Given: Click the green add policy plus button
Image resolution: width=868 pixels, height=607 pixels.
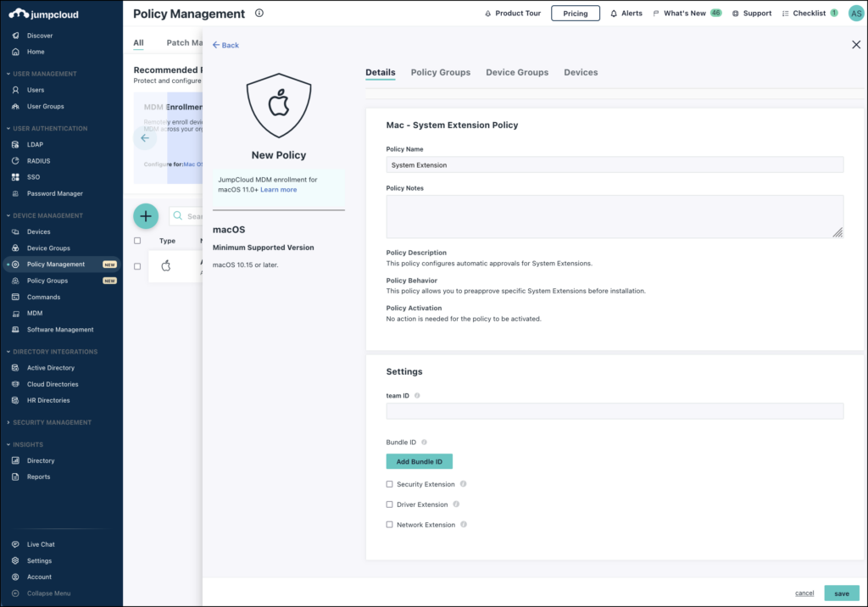Looking at the screenshot, I should (x=146, y=216).
